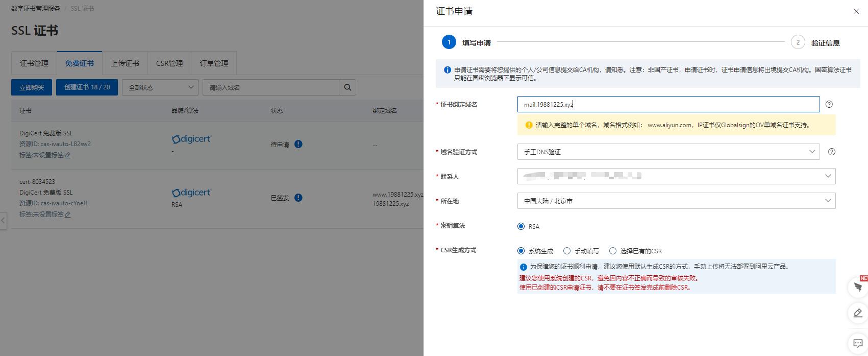Click the 证书 column header
This screenshot has height=356, width=868.
[x=26, y=111]
